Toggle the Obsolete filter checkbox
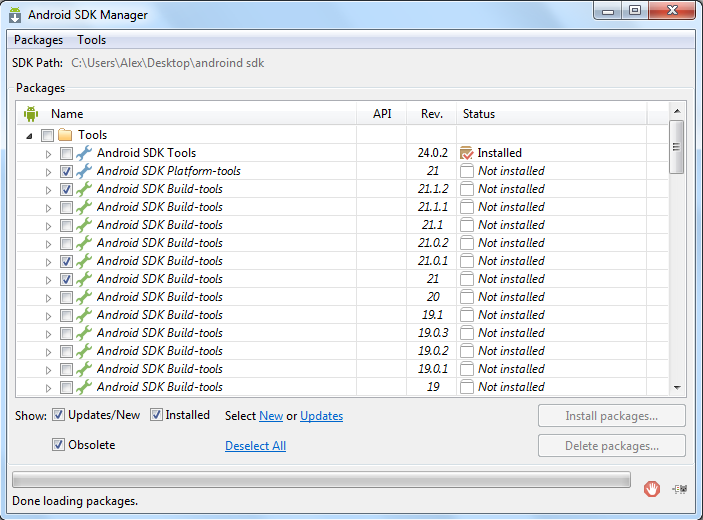The width and height of the screenshot is (703, 520). click(x=58, y=445)
